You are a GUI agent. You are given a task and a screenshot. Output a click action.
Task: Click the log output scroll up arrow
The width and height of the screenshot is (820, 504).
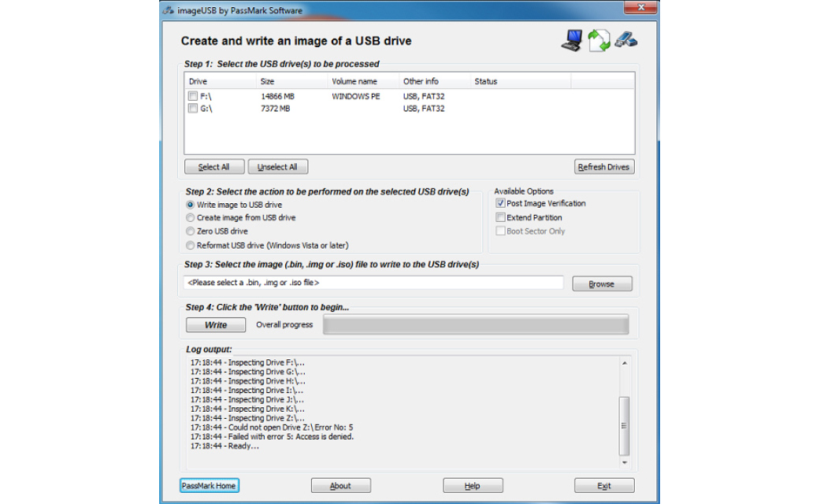tap(625, 363)
